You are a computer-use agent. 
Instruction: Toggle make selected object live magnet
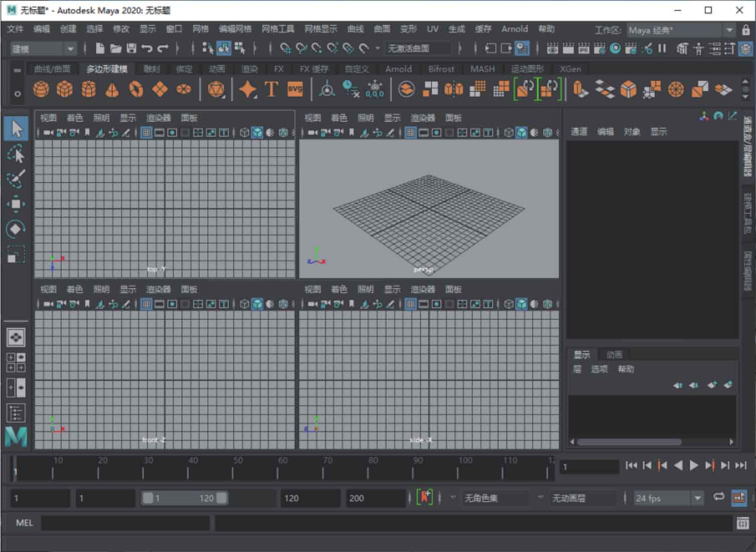(x=364, y=48)
